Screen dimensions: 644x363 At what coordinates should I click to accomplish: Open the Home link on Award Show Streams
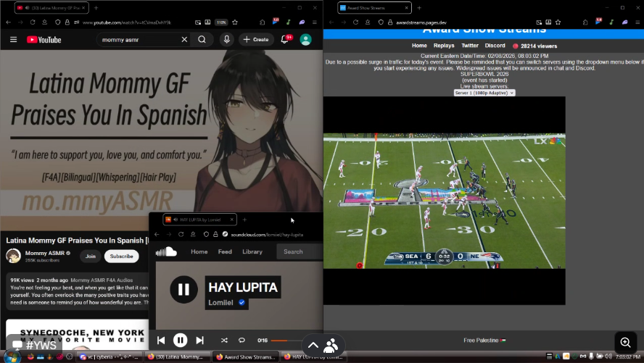point(419,46)
